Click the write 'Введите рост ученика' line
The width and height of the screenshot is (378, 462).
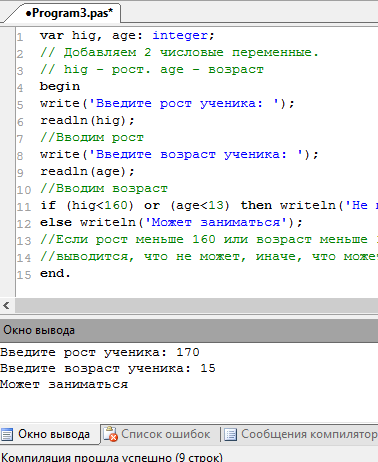pos(167,104)
